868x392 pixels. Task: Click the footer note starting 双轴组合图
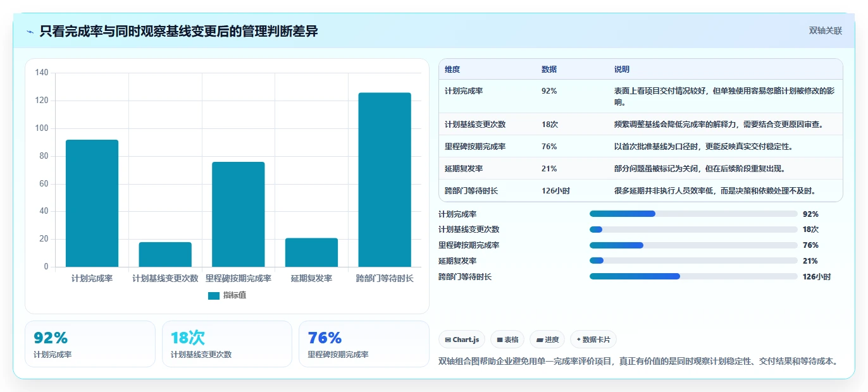(x=639, y=362)
